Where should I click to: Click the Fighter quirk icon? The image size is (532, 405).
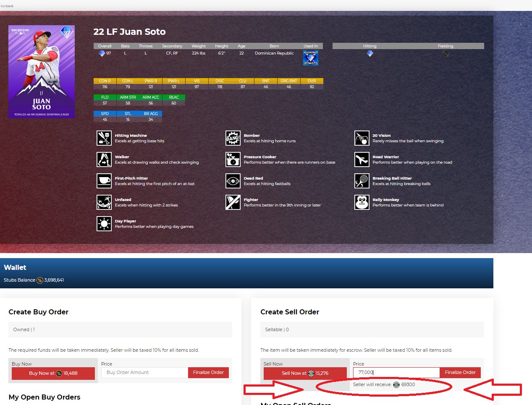(233, 202)
